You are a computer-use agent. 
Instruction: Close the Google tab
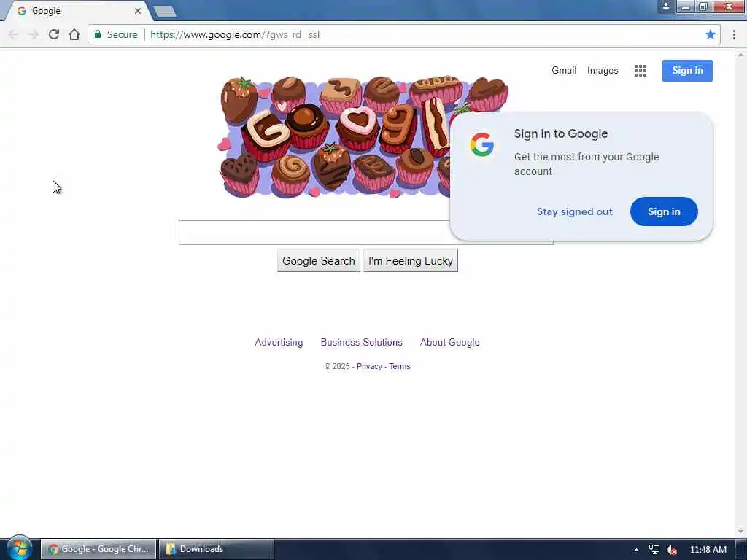pos(138,10)
